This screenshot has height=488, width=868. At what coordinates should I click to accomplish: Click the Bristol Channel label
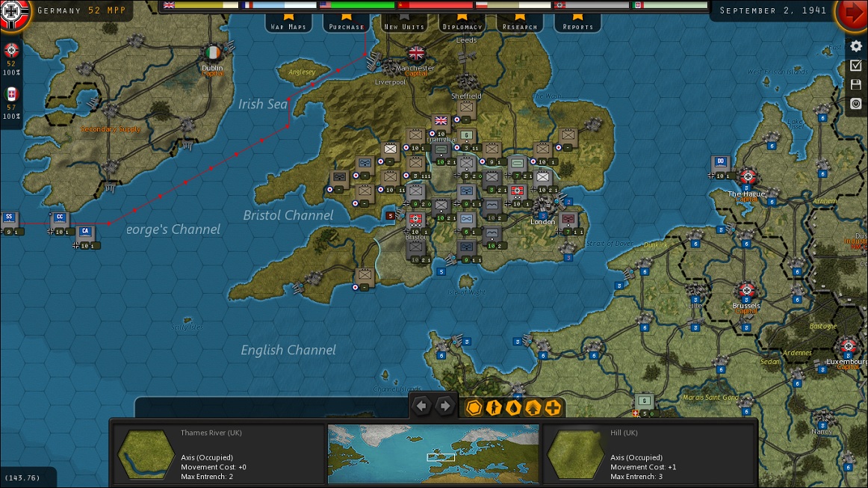tap(288, 215)
